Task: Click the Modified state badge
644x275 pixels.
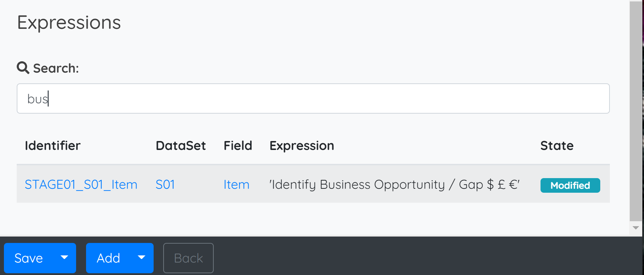Action: click(x=570, y=185)
